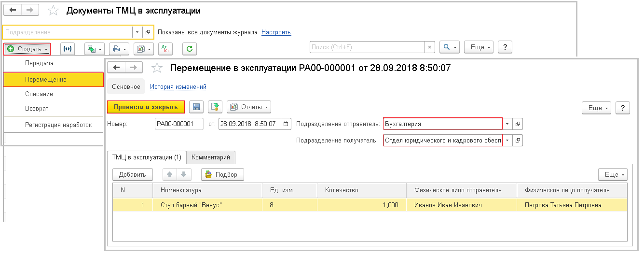Clear the search field with the X button
The height and width of the screenshot is (256, 644).
coord(429,47)
